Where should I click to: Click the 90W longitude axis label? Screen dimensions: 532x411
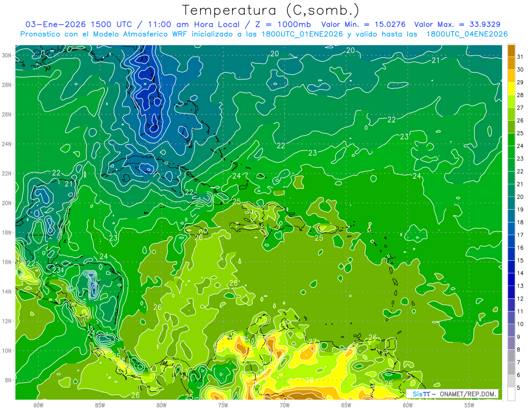(39, 405)
